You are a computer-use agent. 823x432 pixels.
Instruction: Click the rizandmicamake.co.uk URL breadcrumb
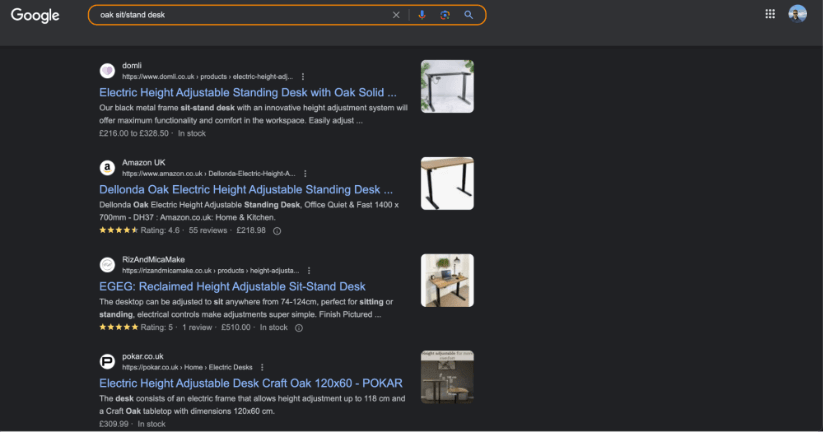210,271
